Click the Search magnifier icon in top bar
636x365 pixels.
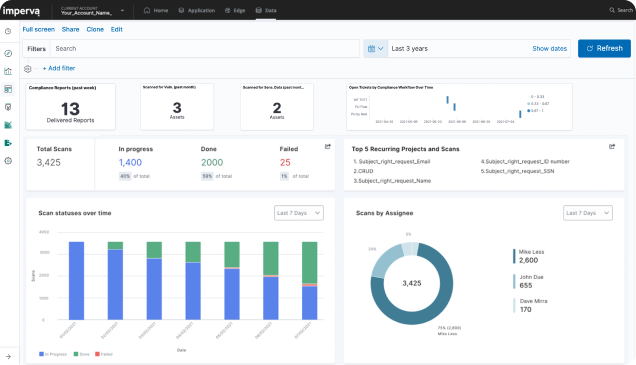click(x=612, y=10)
